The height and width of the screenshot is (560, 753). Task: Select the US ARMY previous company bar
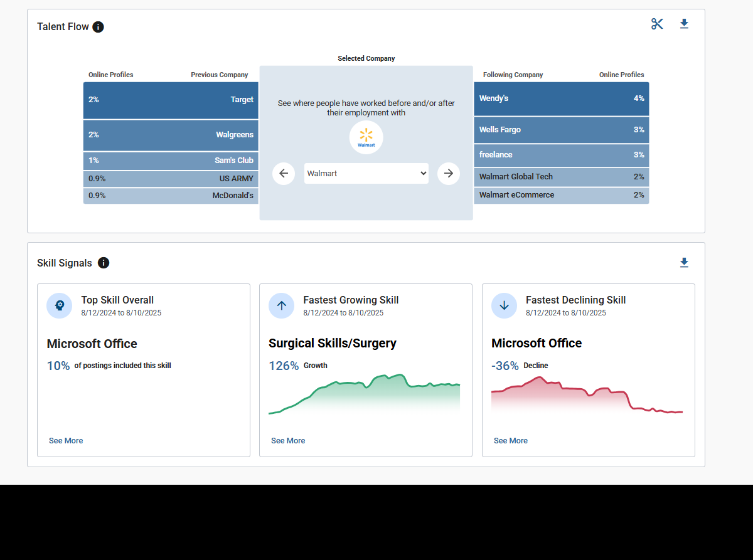click(171, 179)
